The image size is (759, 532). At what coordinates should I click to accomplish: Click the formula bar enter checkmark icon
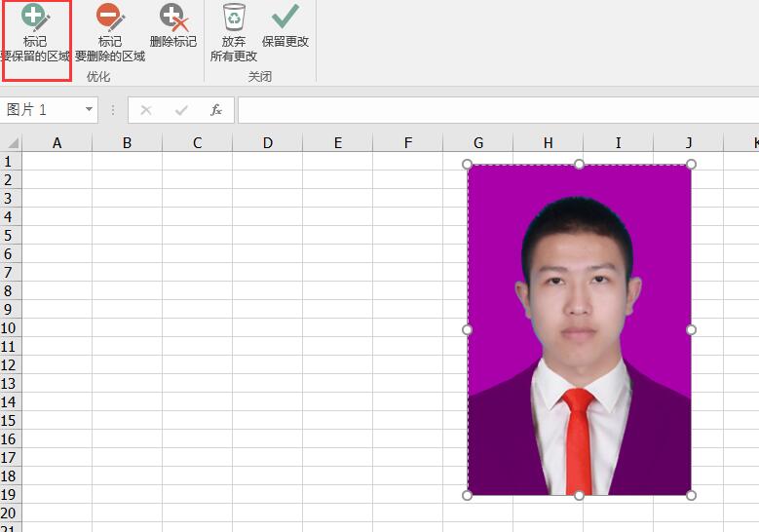[x=181, y=110]
